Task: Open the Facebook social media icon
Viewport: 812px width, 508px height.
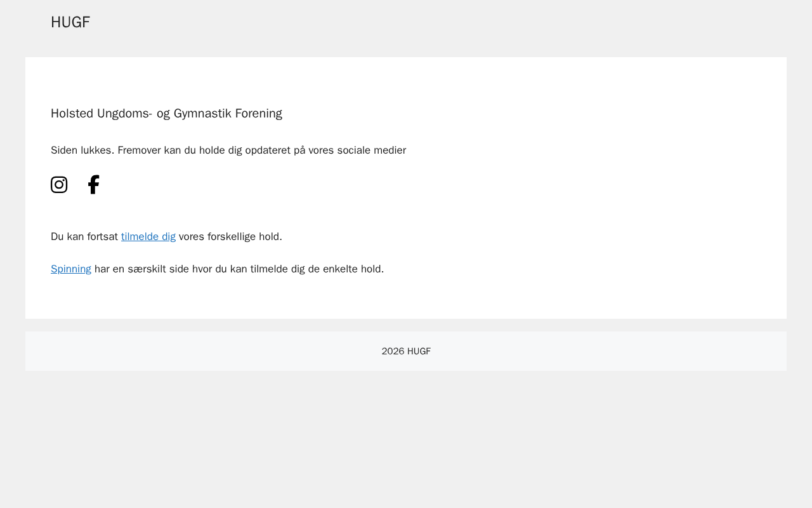Action: click(x=93, y=185)
